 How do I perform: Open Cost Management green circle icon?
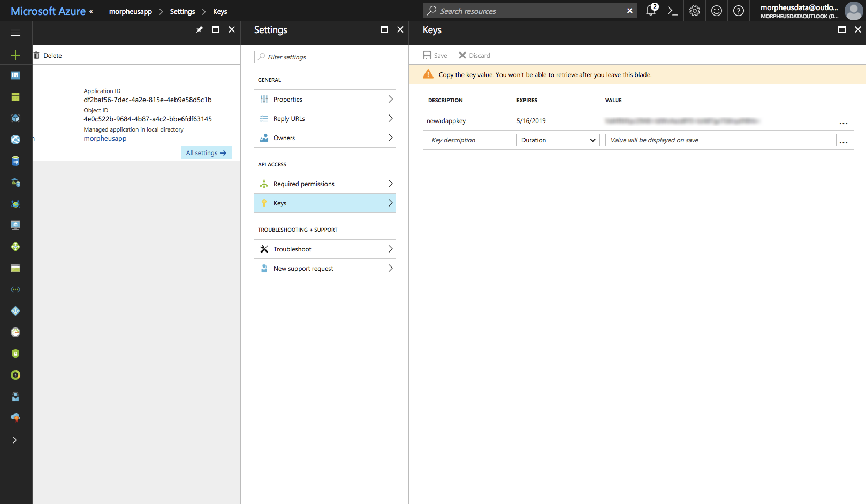16,375
